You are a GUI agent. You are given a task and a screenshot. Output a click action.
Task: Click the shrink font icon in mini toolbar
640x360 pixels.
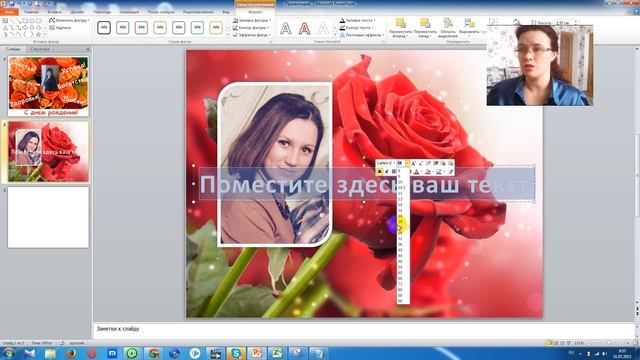coord(420,163)
